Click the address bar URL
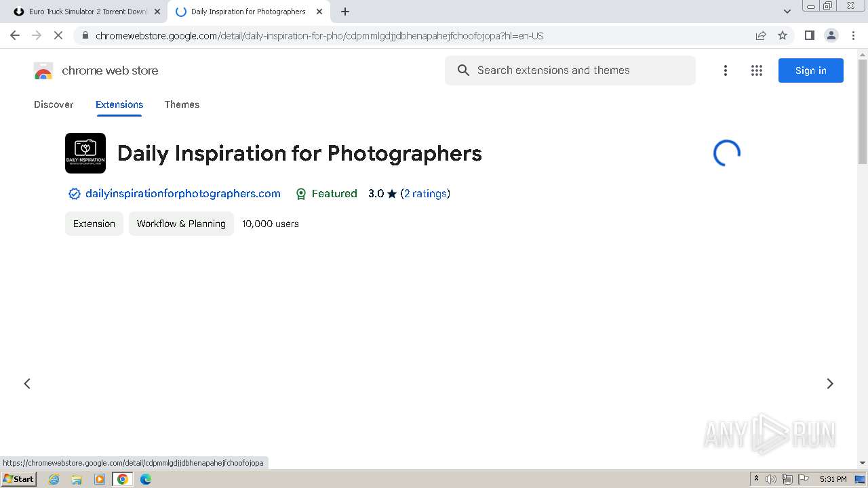 pyautogui.click(x=319, y=36)
